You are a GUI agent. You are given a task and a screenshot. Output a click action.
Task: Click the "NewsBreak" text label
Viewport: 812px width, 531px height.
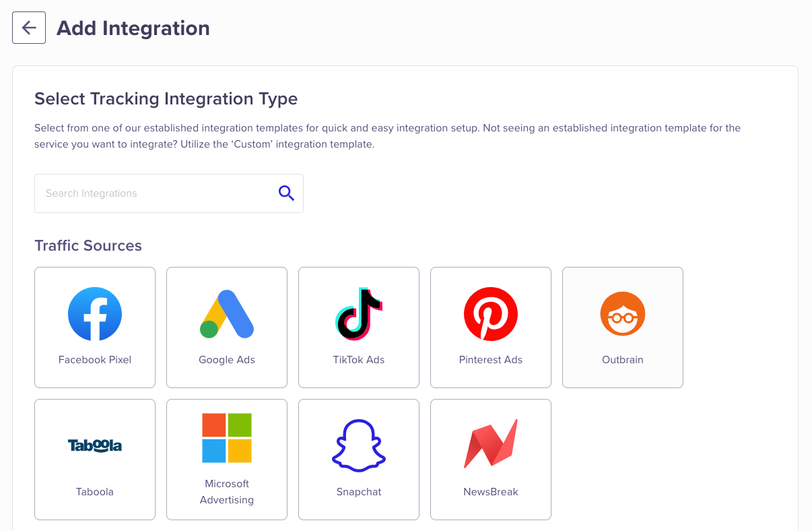click(491, 492)
